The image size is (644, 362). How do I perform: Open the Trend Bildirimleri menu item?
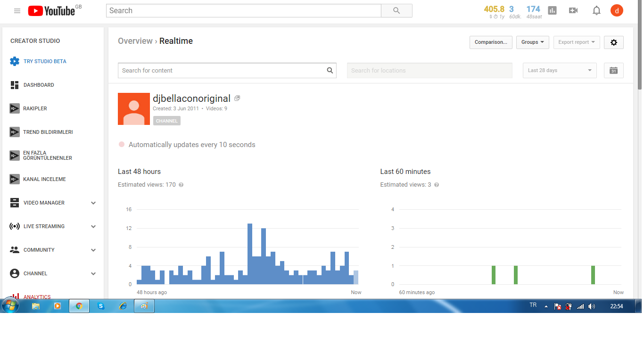48,132
